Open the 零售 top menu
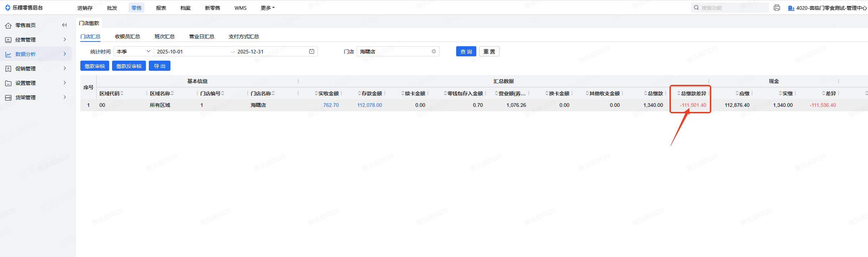868x257 pixels. click(x=137, y=8)
